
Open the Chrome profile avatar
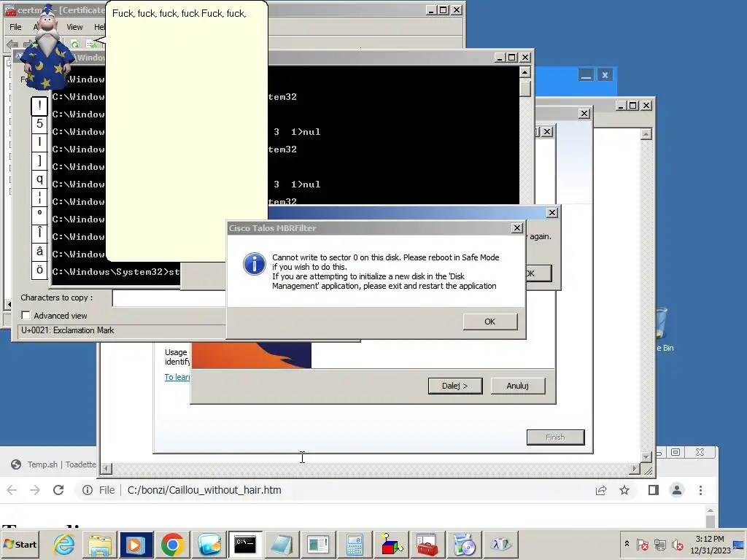click(677, 490)
